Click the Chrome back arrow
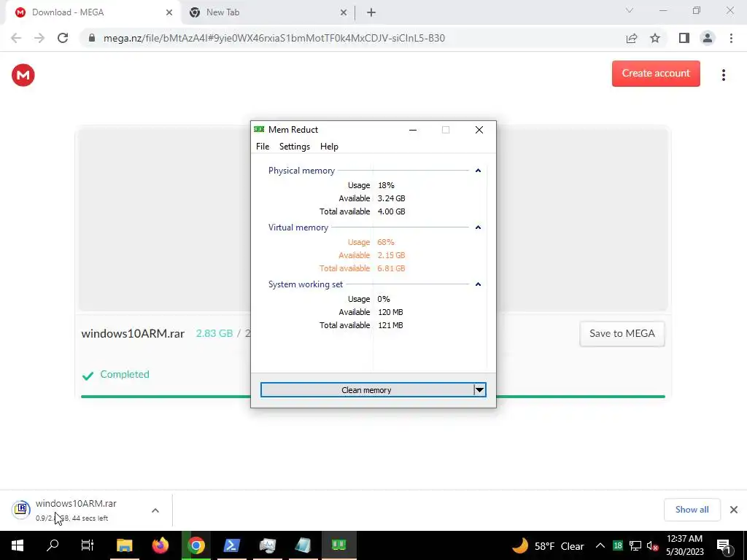Screen dimensions: 747x560 point(16,38)
